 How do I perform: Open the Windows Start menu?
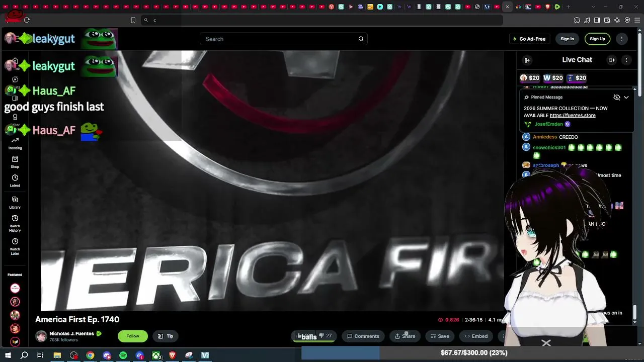(8, 355)
